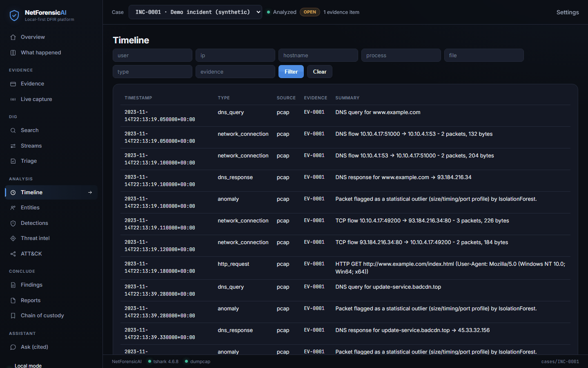
Task: Focus the ip filter field
Action: [x=235, y=55]
